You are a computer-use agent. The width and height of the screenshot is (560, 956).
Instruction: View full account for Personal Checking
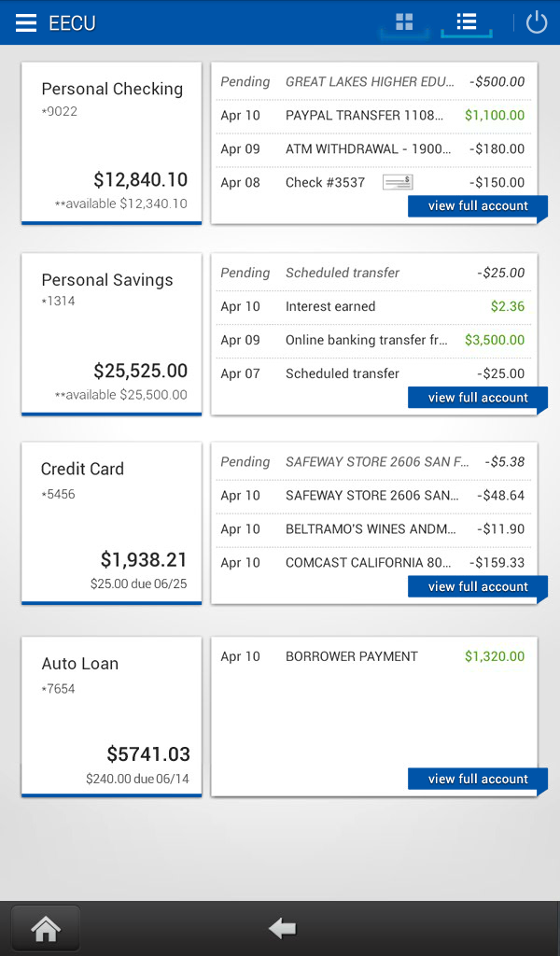(477, 206)
